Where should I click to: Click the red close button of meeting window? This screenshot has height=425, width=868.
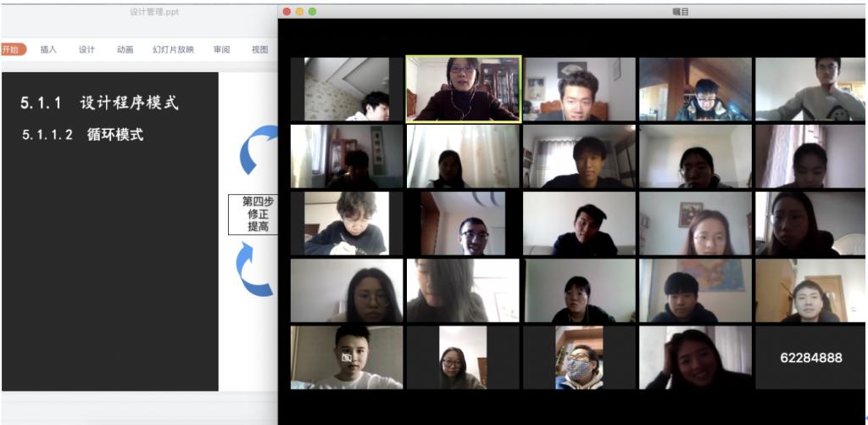click(287, 11)
